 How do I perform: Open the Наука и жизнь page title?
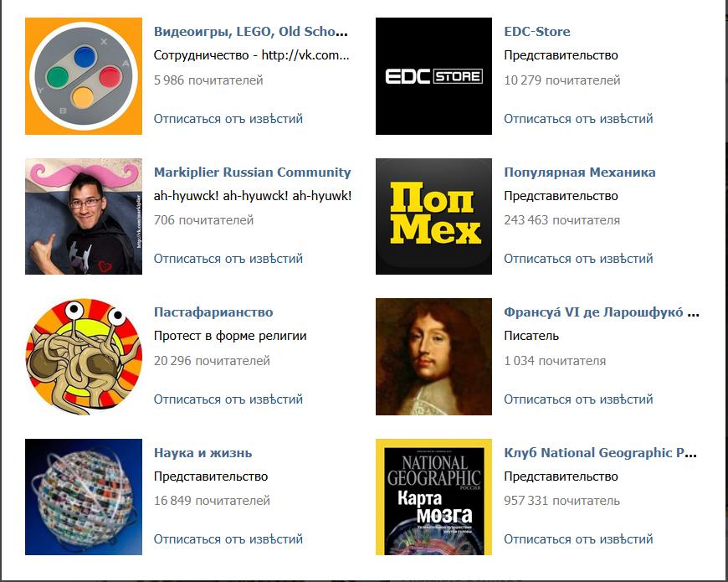click(203, 453)
